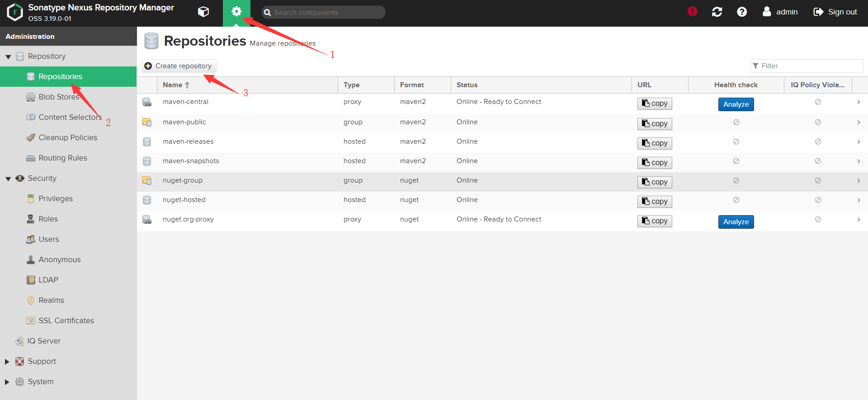Screen dimensions: 868x400
Task: Click the maven-public group folder icon
Action: click(x=147, y=122)
